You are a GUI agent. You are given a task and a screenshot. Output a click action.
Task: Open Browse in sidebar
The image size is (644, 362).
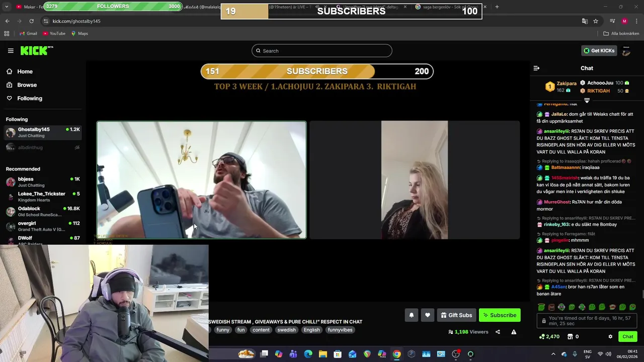[27, 85]
